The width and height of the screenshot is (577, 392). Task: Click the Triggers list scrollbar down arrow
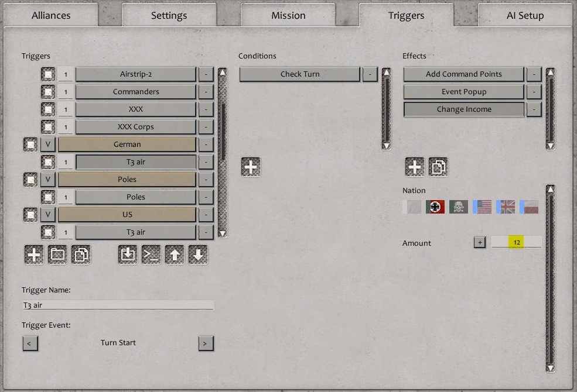pyautogui.click(x=222, y=233)
